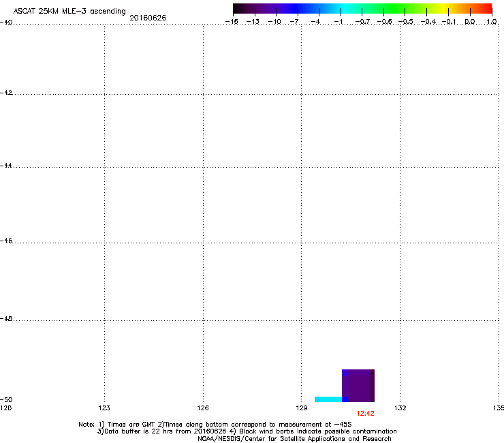504x443 pixels.
Task: Click the latitude axis label '-46'
Action: (x=6, y=241)
